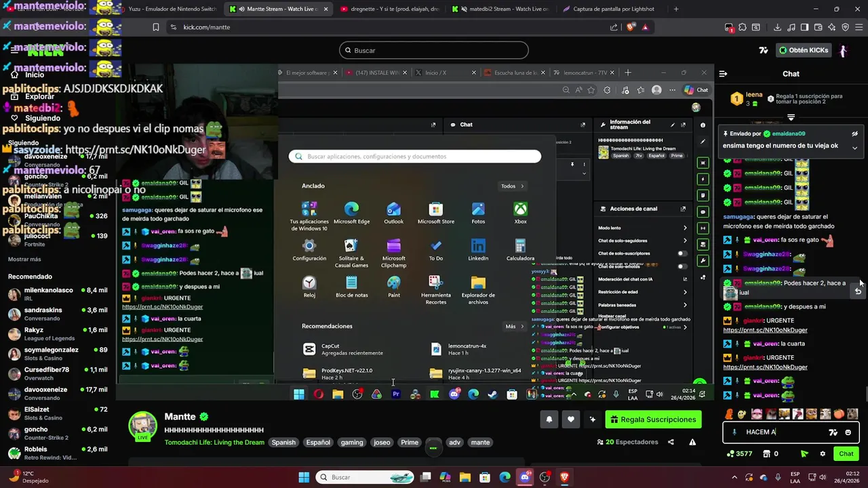The height and width of the screenshot is (488, 868).
Task: Open a new browser tab with plus
Action: pos(675,9)
